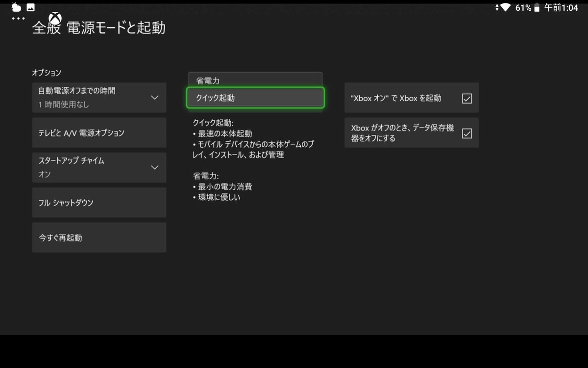The width and height of the screenshot is (588, 368).
Task: Tap the 午前1:04 clock in status bar
Action: pos(561,8)
